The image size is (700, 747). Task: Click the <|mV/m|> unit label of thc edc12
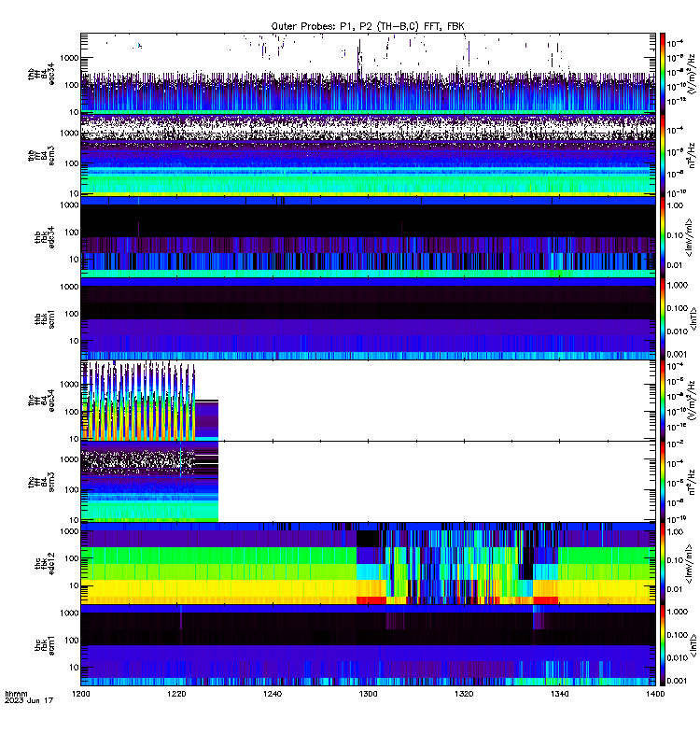pyautogui.click(x=689, y=564)
